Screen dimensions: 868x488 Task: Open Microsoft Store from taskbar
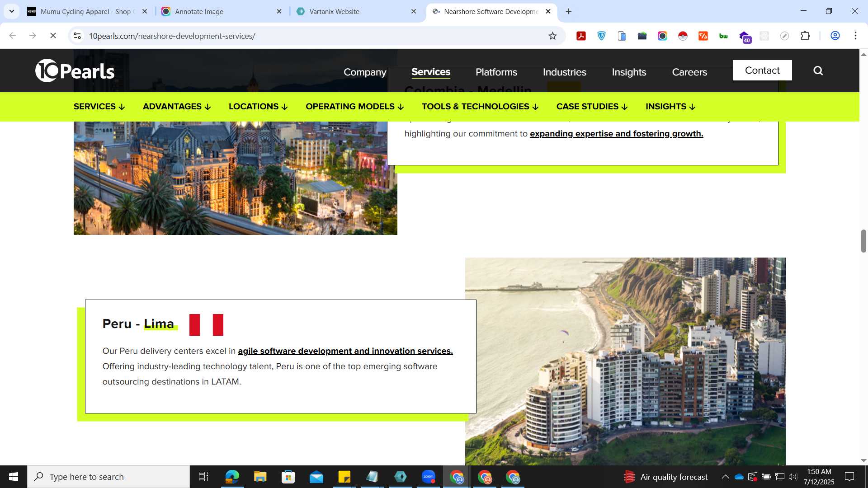(x=288, y=477)
